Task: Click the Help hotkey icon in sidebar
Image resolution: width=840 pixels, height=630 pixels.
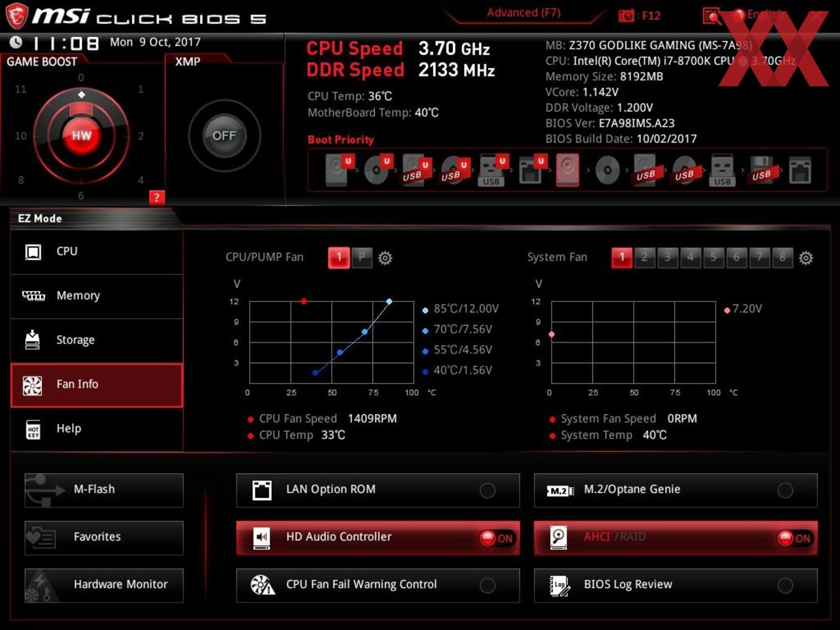Action: 33,429
